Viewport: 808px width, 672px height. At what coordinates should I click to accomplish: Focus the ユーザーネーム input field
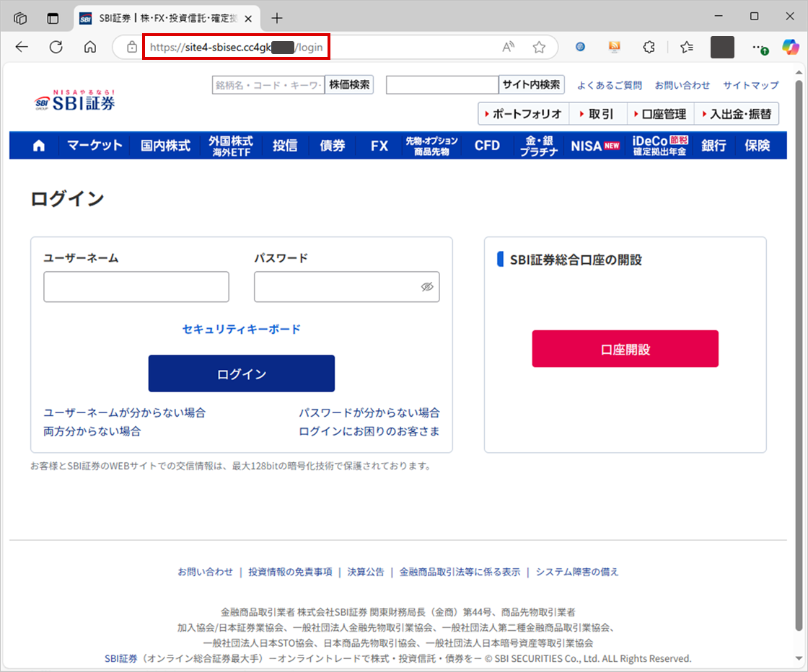(136, 287)
